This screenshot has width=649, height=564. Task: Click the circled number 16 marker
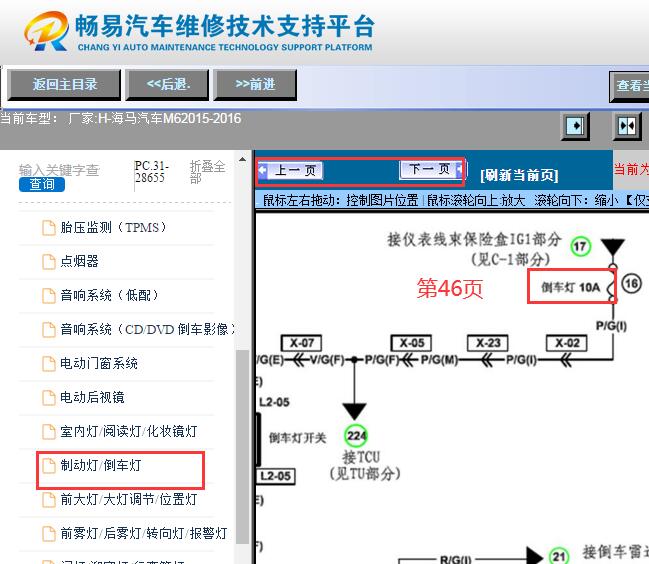[631, 284]
